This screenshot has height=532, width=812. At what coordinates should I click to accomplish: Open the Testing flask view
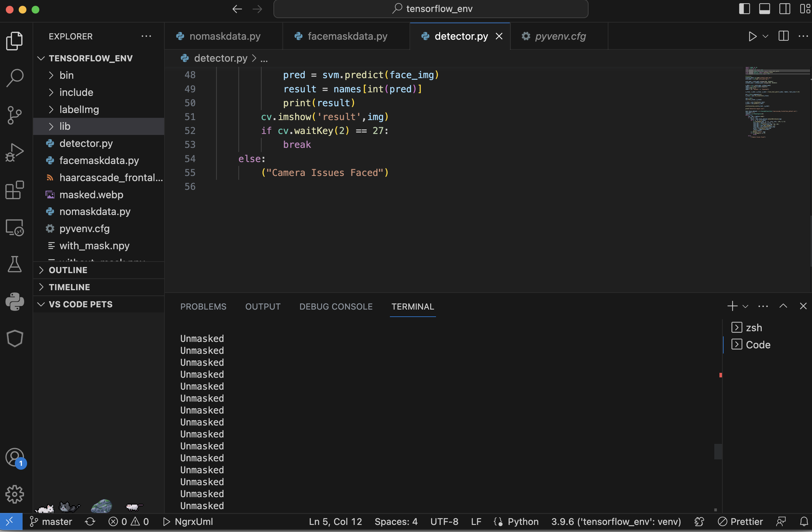coord(14,264)
